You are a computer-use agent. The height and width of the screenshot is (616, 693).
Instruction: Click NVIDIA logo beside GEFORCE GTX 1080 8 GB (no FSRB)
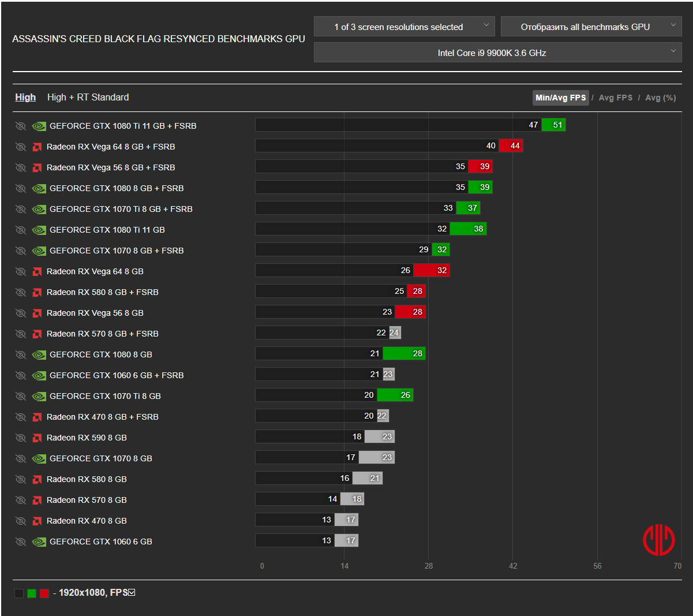click(39, 354)
